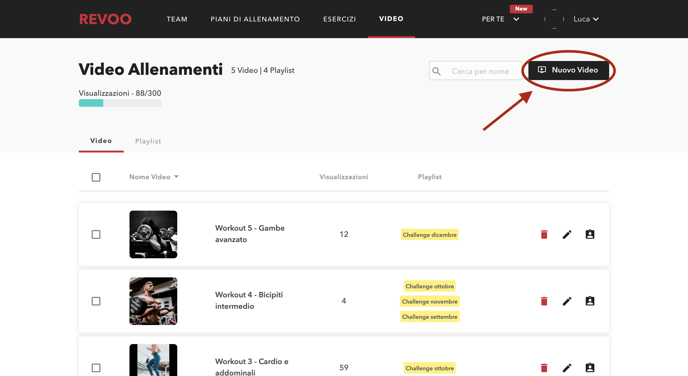Assign Workout 5 video via badge icon
This screenshot has width=688, height=376.
click(590, 234)
